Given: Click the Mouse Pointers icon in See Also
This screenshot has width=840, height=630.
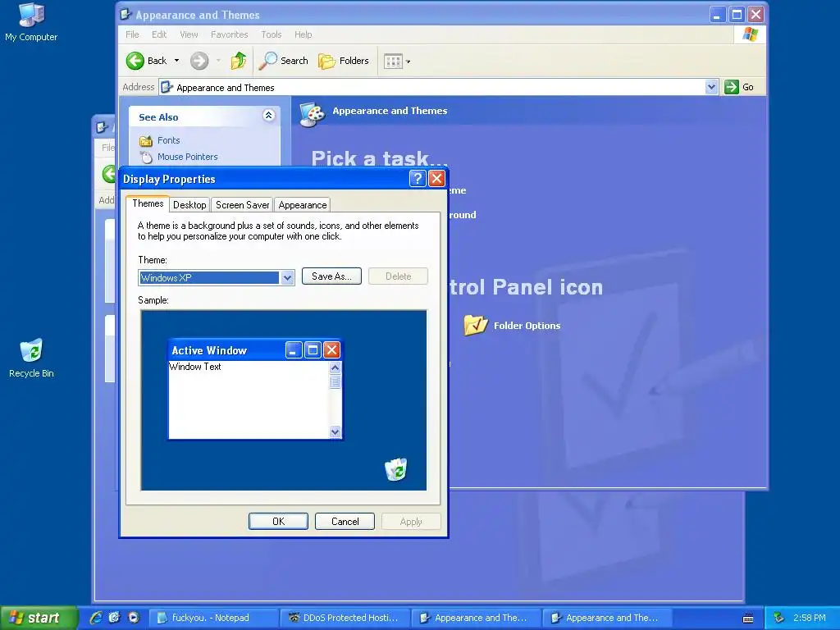Looking at the screenshot, I should [146, 157].
